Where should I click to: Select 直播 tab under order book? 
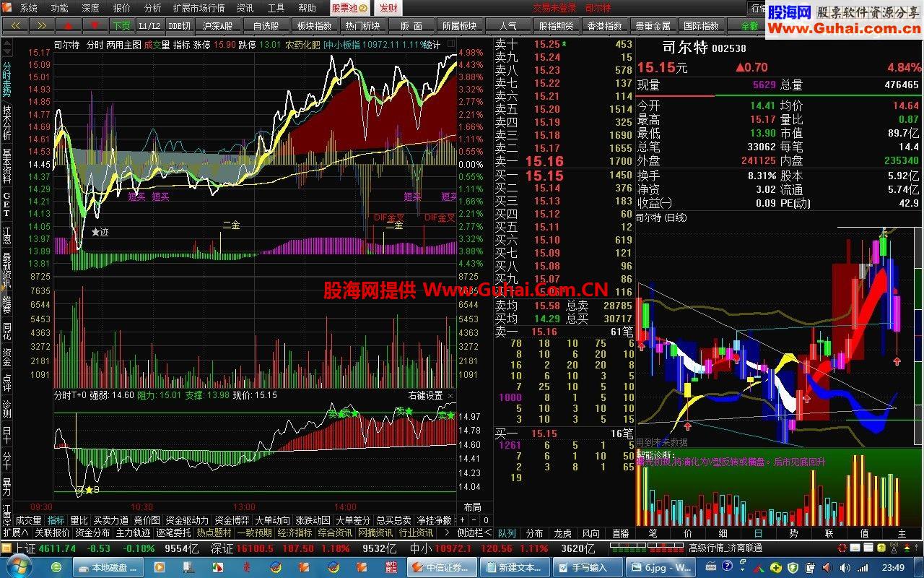620,533
